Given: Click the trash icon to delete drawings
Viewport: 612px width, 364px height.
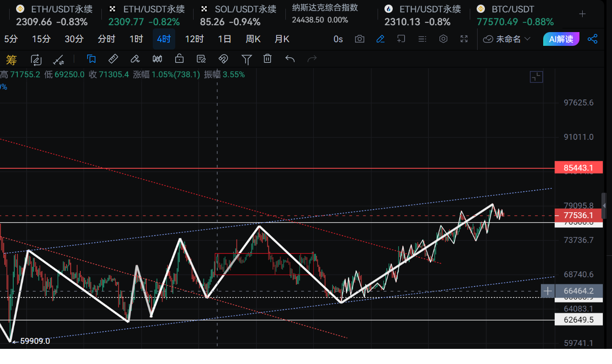Looking at the screenshot, I should coord(267,59).
